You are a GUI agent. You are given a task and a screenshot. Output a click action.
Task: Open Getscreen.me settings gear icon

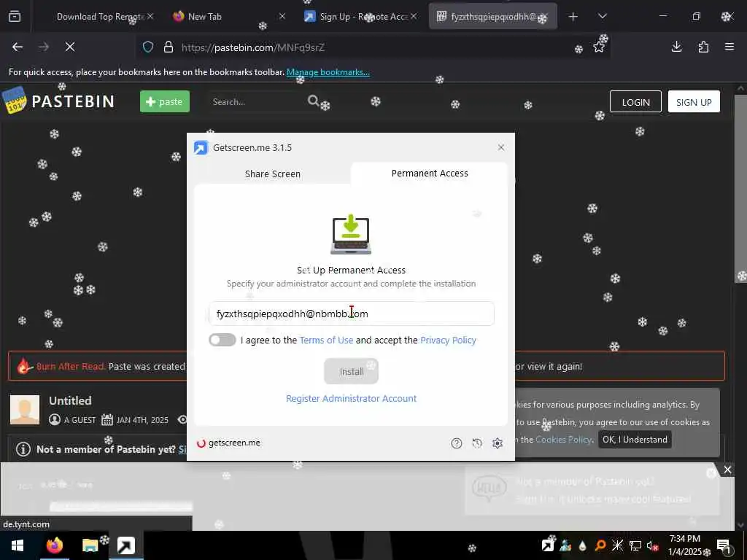[x=498, y=443]
